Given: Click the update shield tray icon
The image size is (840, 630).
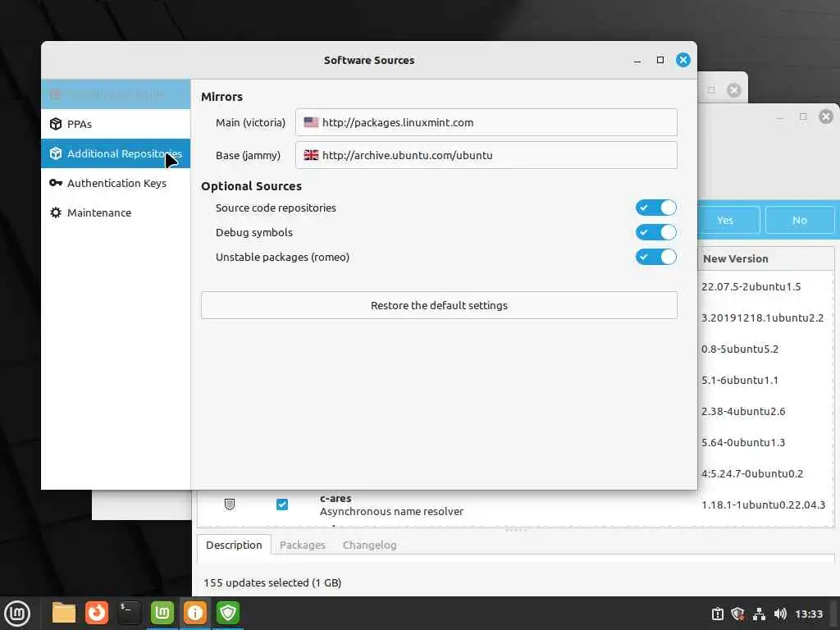Looking at the screenshot, I should coord(738,614).
